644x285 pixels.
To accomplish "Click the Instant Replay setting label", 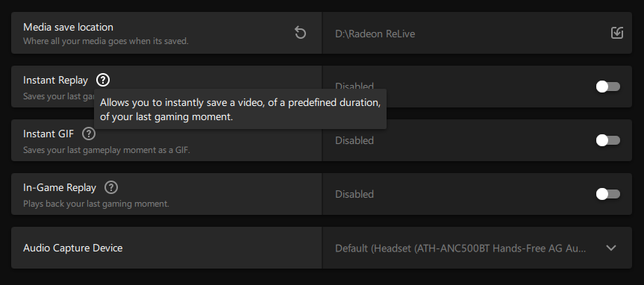I will pos(55,81).
